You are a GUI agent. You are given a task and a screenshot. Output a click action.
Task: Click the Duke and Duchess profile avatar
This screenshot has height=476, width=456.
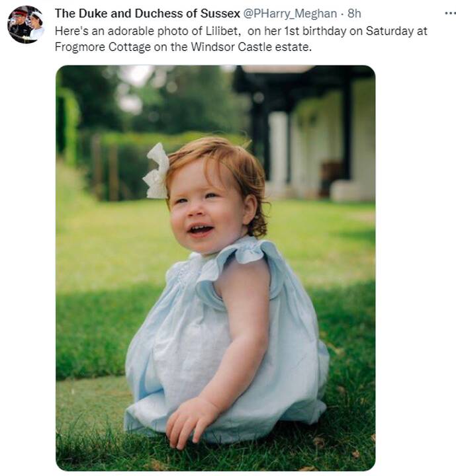pos(26,24)
